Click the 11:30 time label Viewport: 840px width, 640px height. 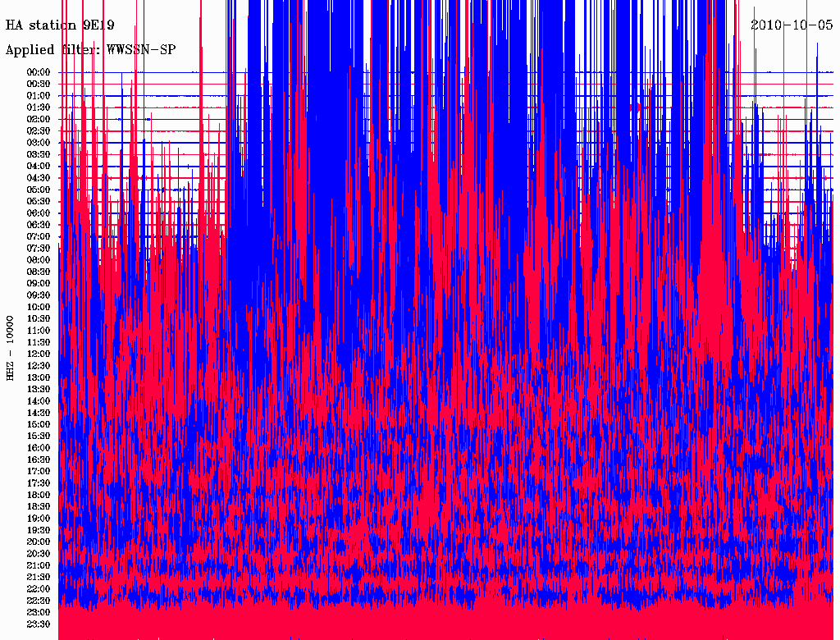coord(39,342)
